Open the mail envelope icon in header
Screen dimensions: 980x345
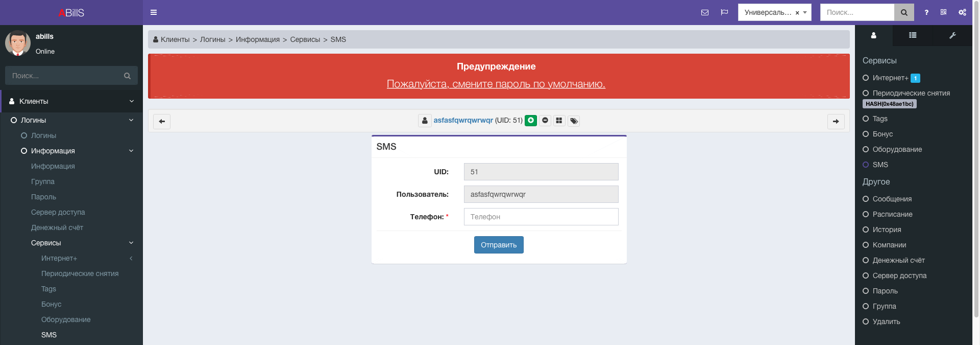point(705,12)
